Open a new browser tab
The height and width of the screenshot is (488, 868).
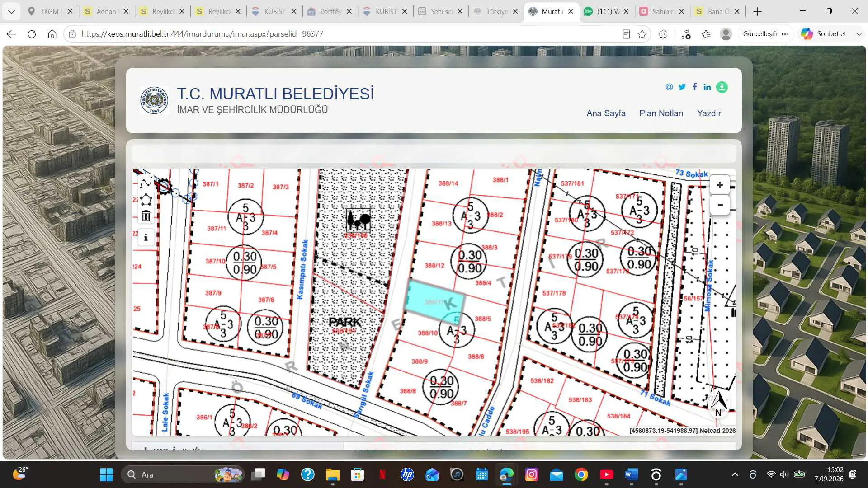[758, 11]
